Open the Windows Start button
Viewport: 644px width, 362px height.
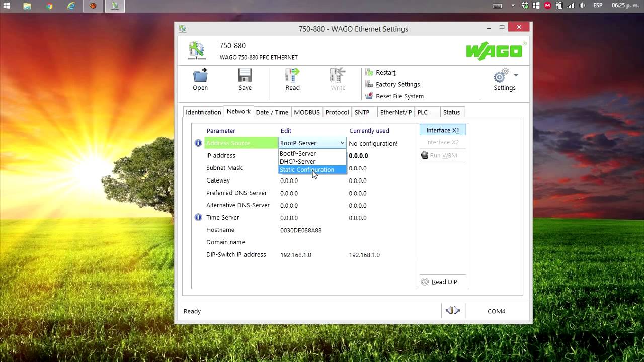[7, 6]
